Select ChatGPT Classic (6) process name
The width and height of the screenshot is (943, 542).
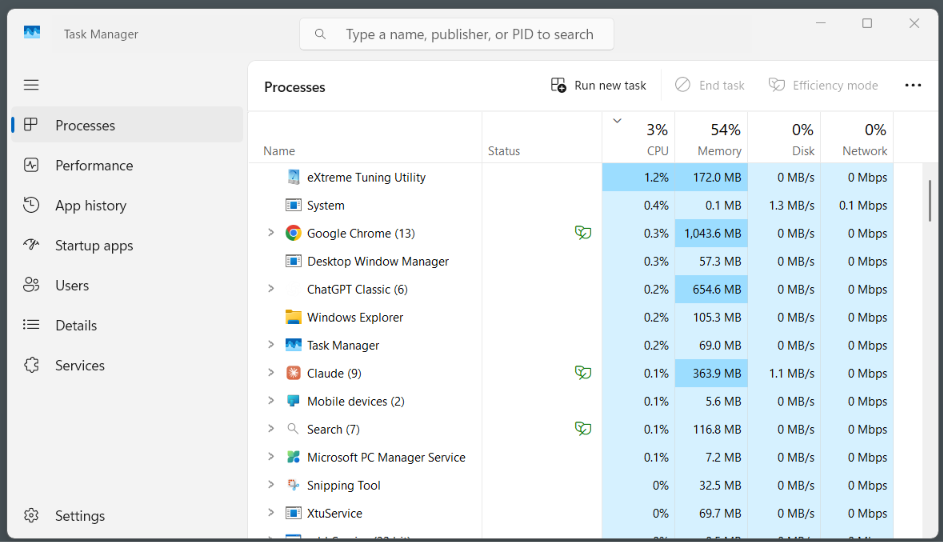[357, 289]
